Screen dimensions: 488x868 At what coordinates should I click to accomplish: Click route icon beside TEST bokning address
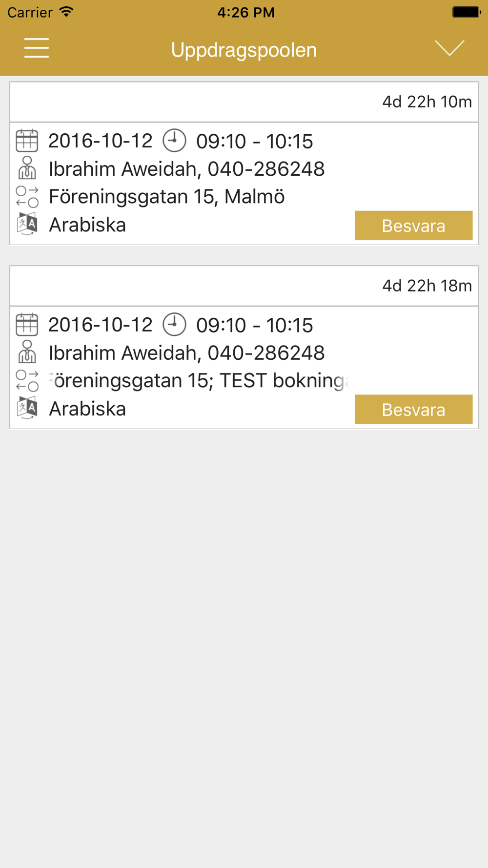point(27,381)
